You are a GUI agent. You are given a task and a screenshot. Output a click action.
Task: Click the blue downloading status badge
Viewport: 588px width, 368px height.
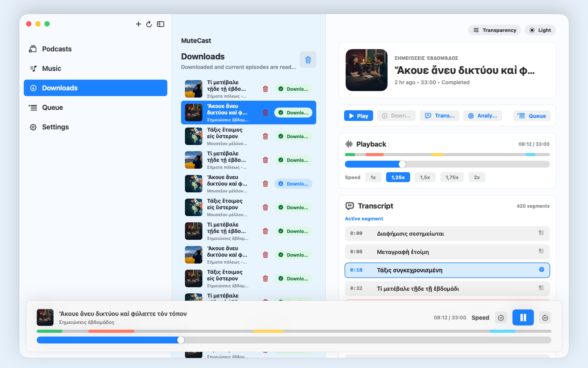pyautogui.click(x=293, y=184)
